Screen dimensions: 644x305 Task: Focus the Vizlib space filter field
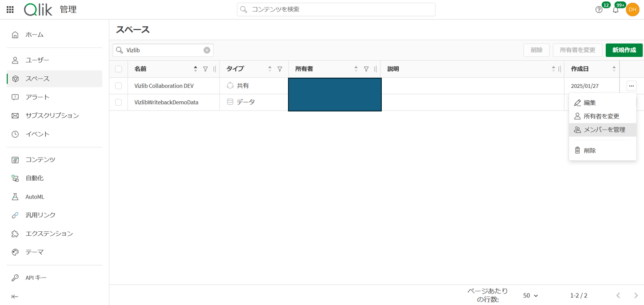(163, 50)
